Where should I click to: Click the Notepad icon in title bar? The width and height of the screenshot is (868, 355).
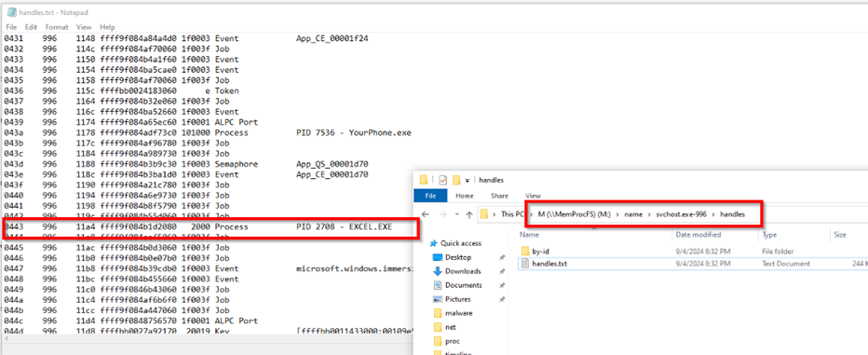[x=11, y=12]
